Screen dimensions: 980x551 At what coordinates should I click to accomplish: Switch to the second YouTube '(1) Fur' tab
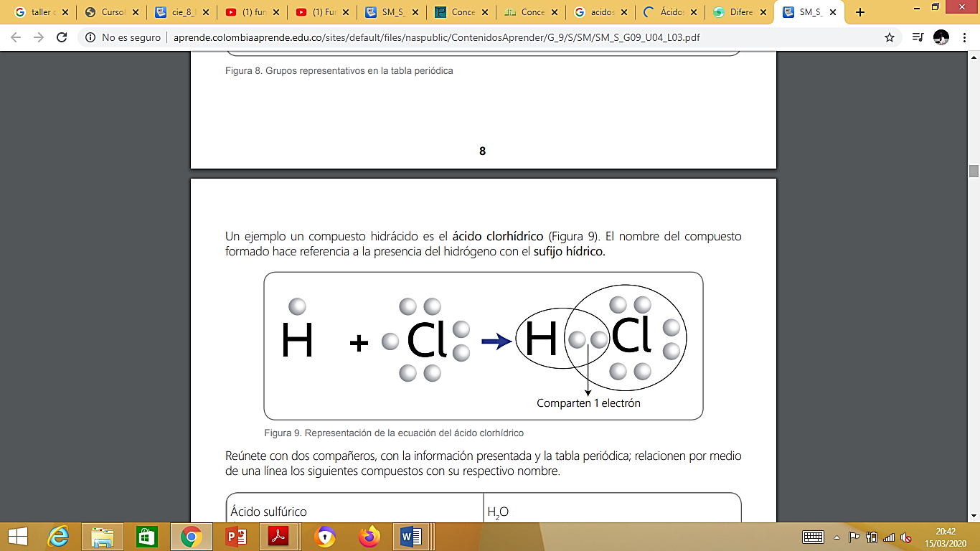coord(320,12)
